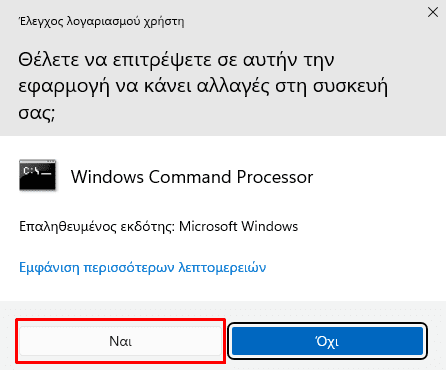Image resolution: width=446 pixels, height=370 pixels.
Task: Click the word εφαρμογή in the heading
Action: click(x=64, y=86)
